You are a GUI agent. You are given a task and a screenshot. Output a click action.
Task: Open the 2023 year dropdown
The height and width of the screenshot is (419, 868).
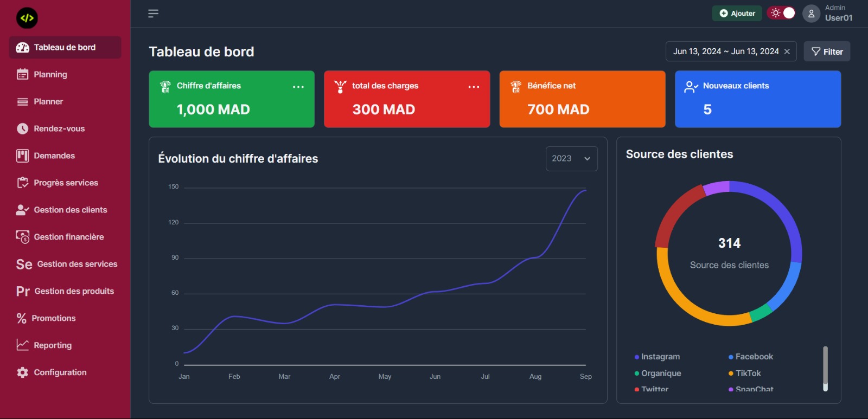pos(571,158)
